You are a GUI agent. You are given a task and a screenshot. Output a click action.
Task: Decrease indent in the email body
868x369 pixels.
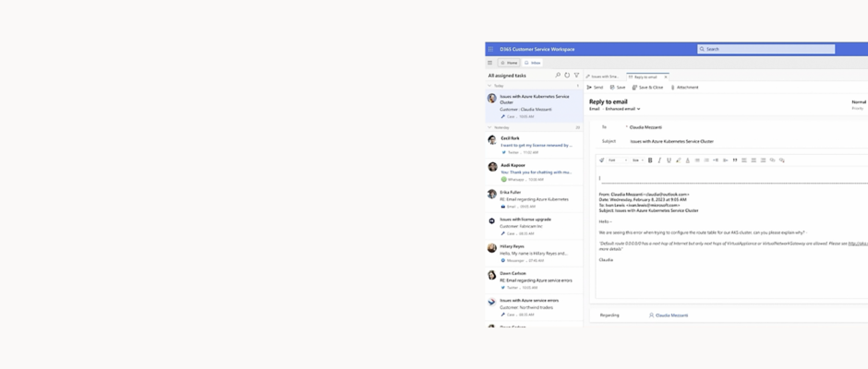coord(716,161)
